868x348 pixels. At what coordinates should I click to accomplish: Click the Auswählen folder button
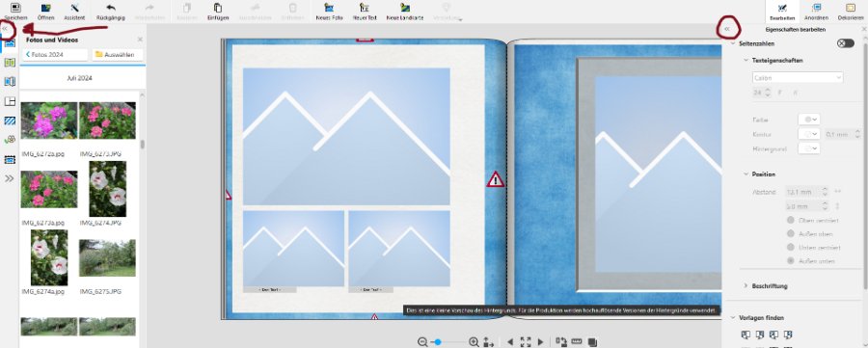118,55
